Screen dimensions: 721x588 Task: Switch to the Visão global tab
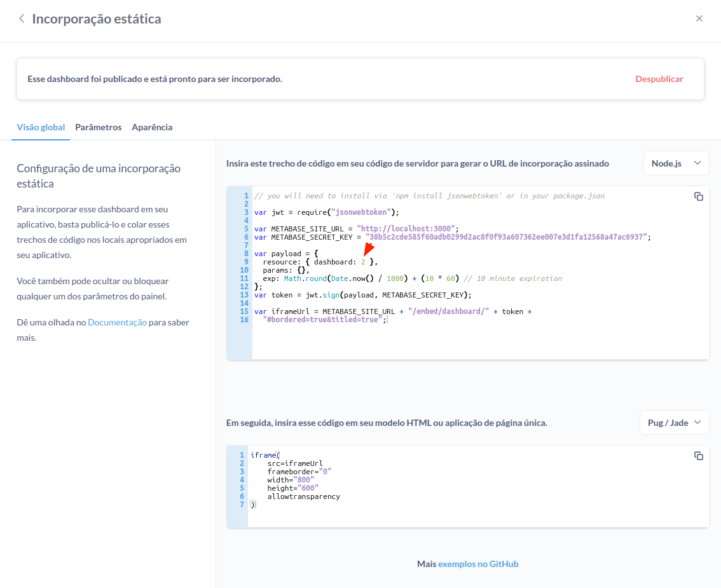coord(41,127)
